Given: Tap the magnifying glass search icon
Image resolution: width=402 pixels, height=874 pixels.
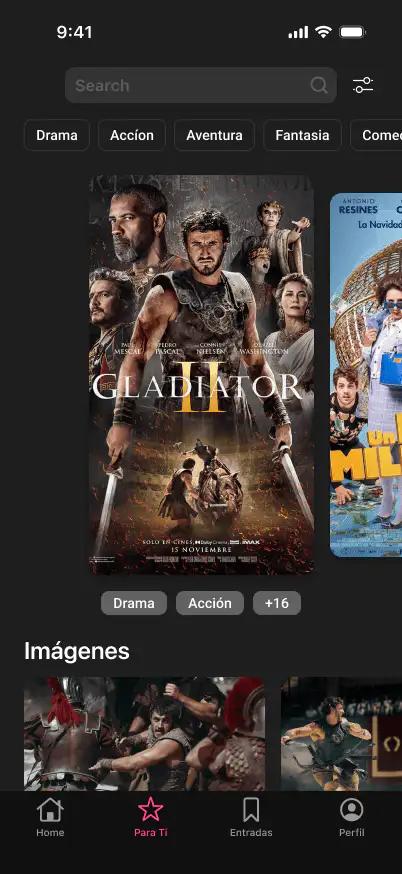Looking at the screenshot, I should click(319, 85).
